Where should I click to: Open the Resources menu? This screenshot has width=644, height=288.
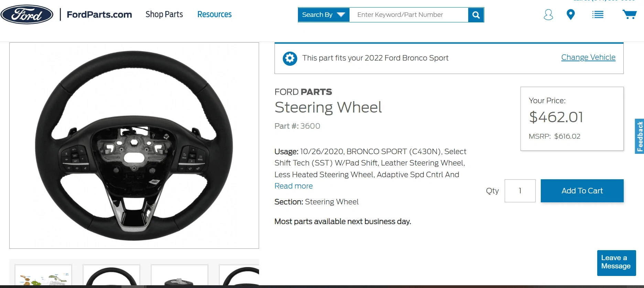click(214, 14)
